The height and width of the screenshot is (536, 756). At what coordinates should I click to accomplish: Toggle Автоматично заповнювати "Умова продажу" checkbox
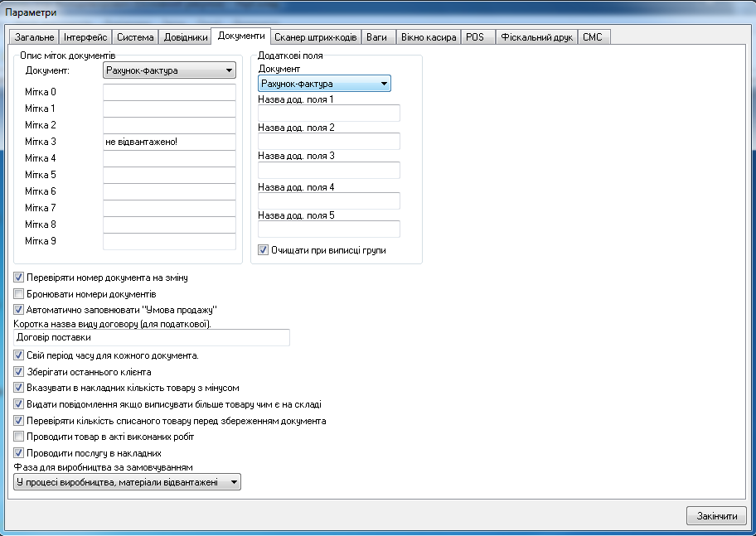coord(19,309)
